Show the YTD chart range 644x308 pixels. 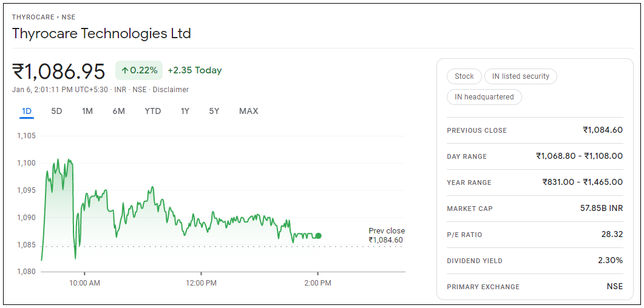(x=153, y=111)
